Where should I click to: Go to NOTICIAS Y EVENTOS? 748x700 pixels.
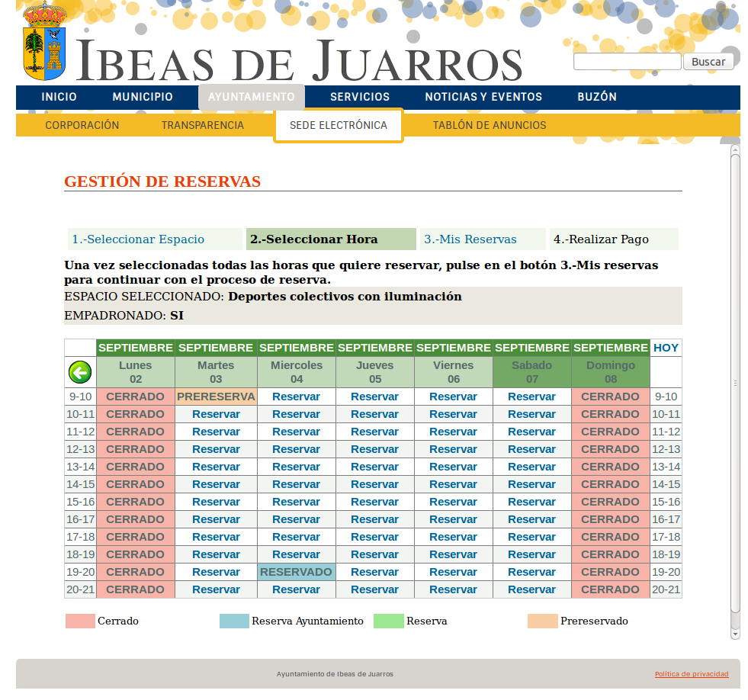[x=483, y=97]
